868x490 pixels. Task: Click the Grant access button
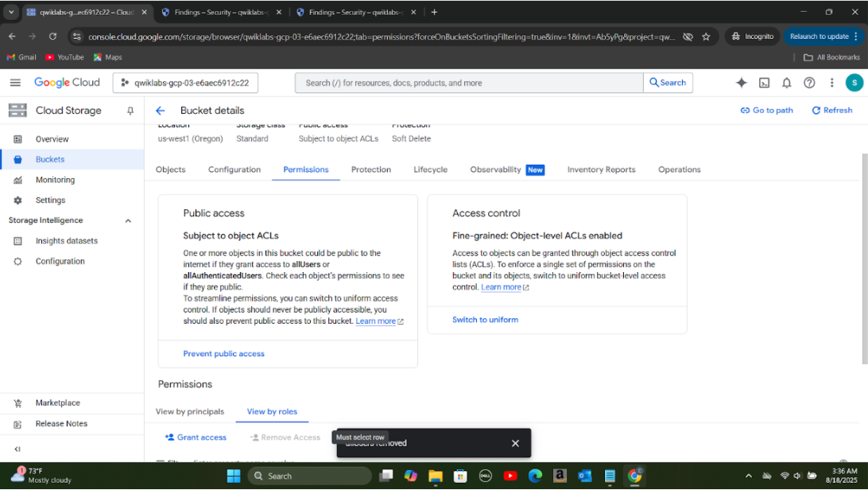coord(196,437)
